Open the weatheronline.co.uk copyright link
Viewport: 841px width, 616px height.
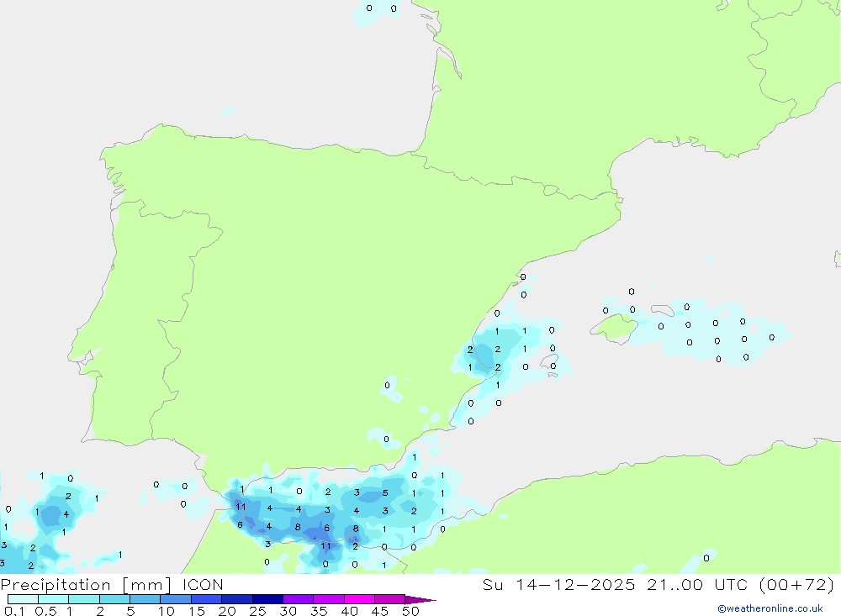coord(770,608)
